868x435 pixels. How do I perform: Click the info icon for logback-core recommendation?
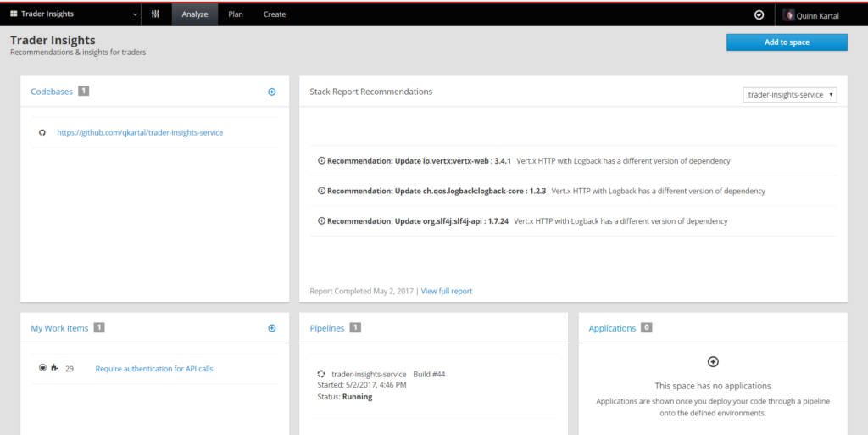pos(321,191)
